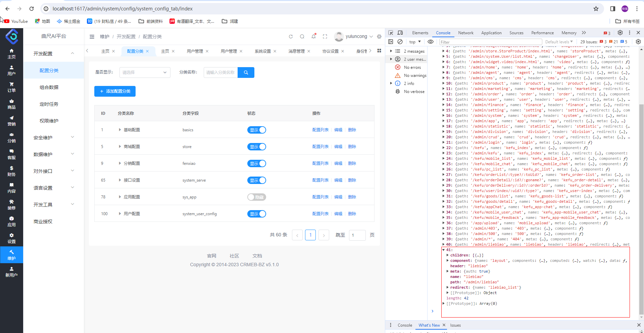
Task: Close the 配置分类 page tab
Action: 147,51
